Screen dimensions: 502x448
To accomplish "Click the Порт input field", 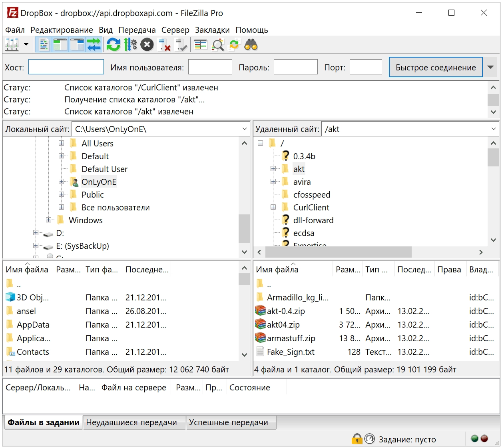I will [x=366, y=67].
